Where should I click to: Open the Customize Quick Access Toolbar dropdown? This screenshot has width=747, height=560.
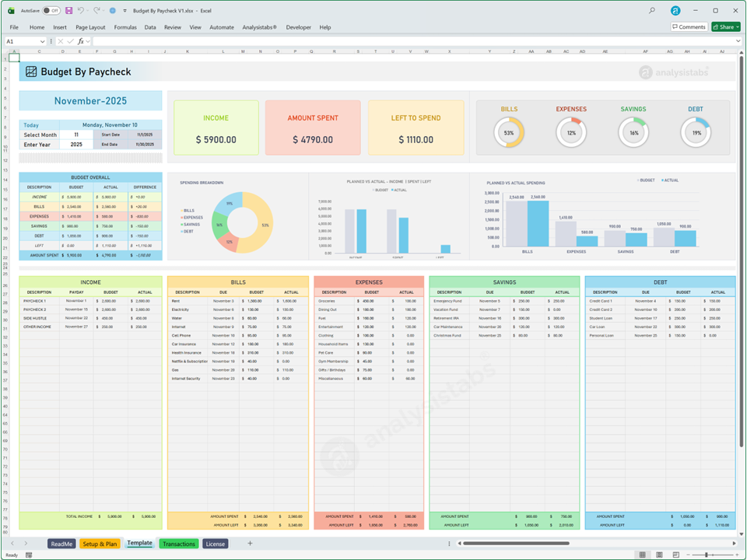pyautogui.click(x=124, y=11)
